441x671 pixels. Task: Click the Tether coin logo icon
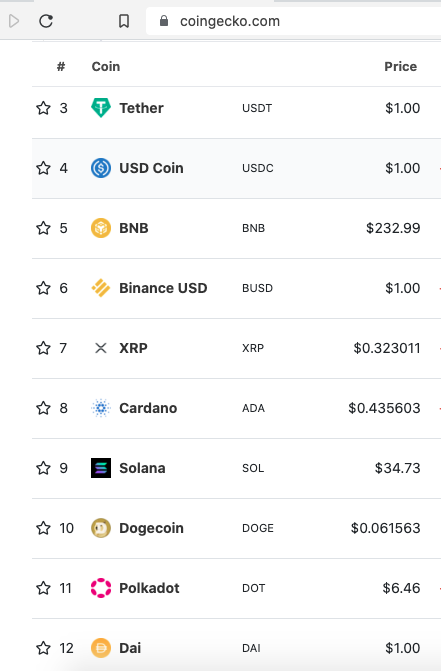click(101, 108)
